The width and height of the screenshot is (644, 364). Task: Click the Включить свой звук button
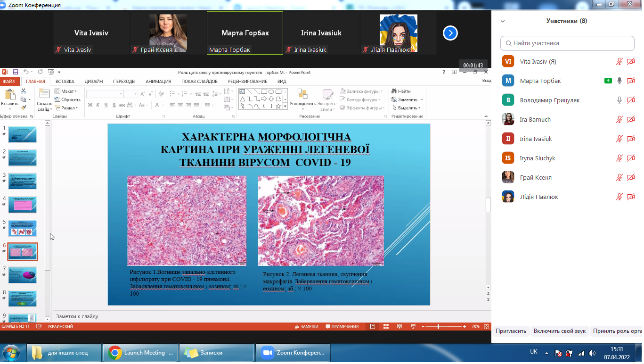[x=559, y=331]
